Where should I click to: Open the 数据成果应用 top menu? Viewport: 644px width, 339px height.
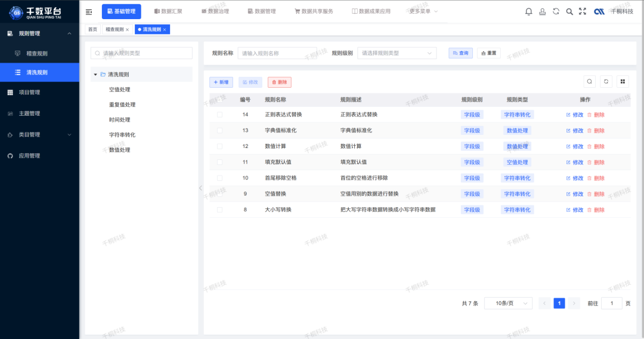(x=371, y=11)
